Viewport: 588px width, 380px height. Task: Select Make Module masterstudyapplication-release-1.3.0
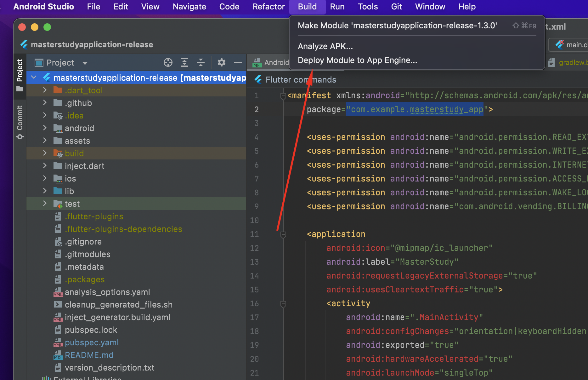(x=417, y=26)
